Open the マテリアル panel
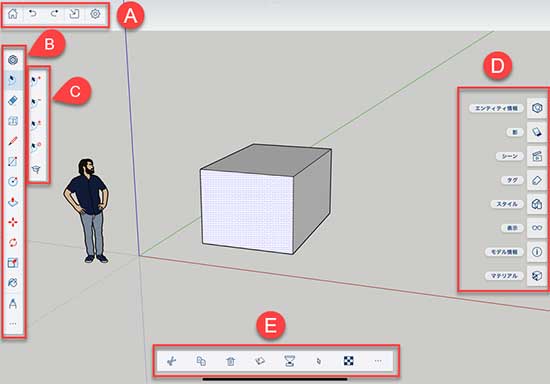550x384 pixels. [537, 276]
